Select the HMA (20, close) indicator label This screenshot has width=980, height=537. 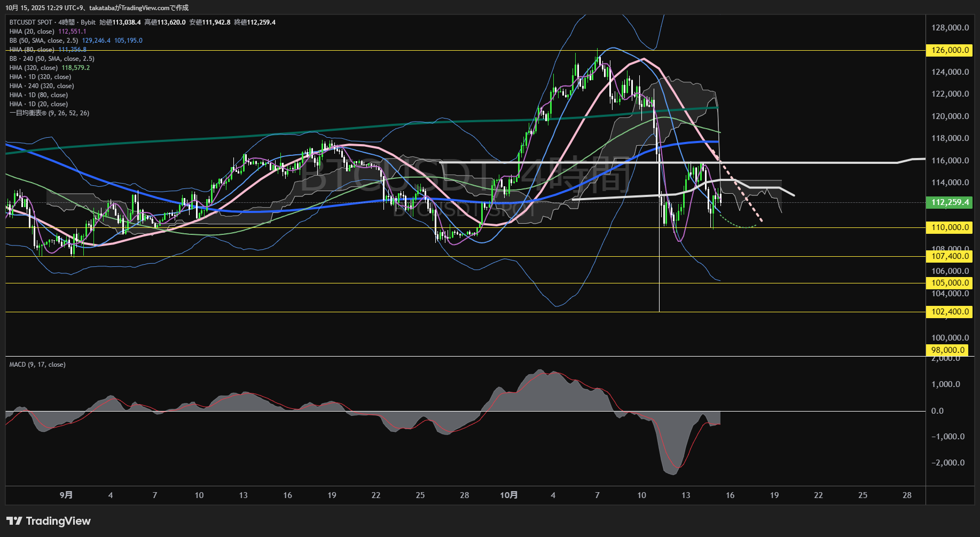32,31
